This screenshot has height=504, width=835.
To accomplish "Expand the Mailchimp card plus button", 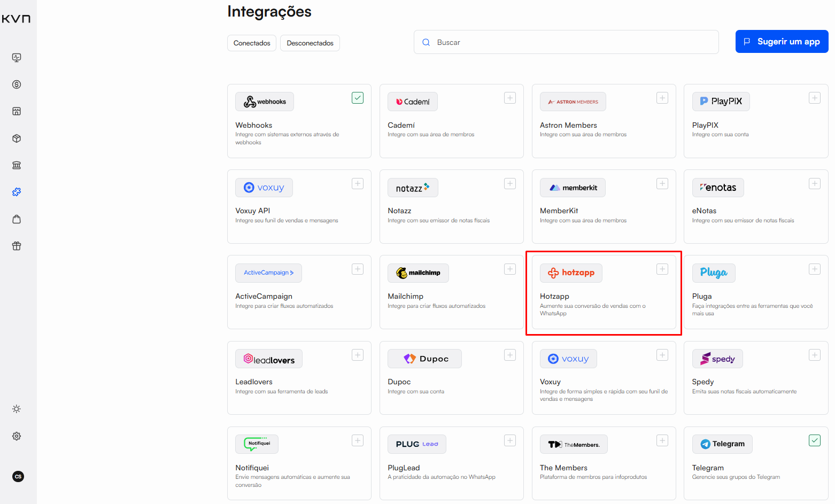I will click(x=510, y=269).
